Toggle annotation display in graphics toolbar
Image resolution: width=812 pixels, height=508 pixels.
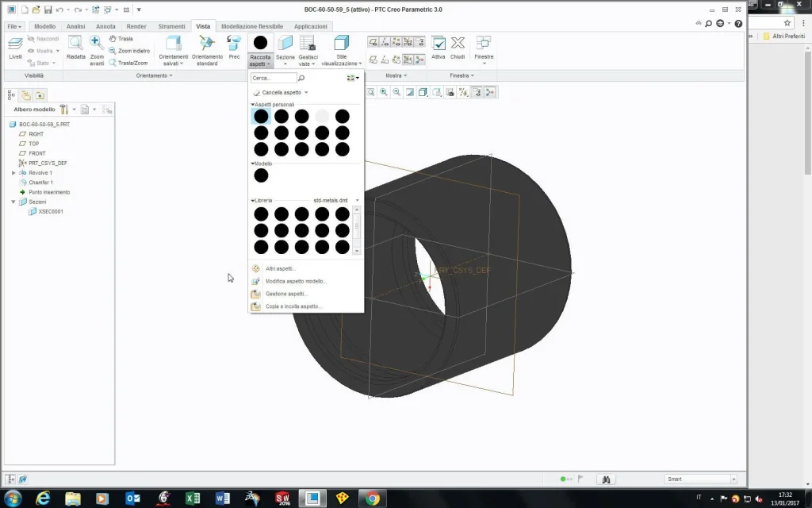[x=477, y=92]
